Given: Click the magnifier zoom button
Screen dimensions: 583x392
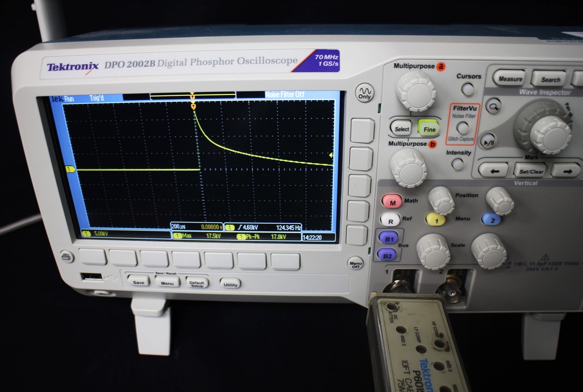Looking at the screenshot, I should pos(493,106).
